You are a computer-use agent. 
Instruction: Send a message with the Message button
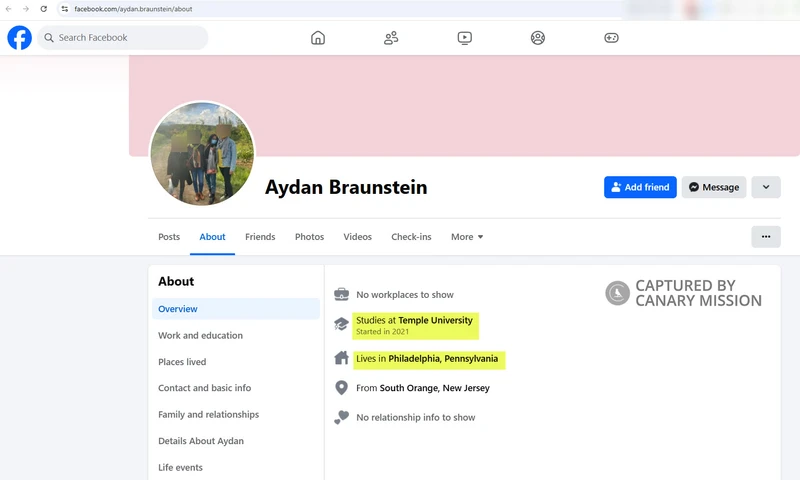click(x=714, y=187)
